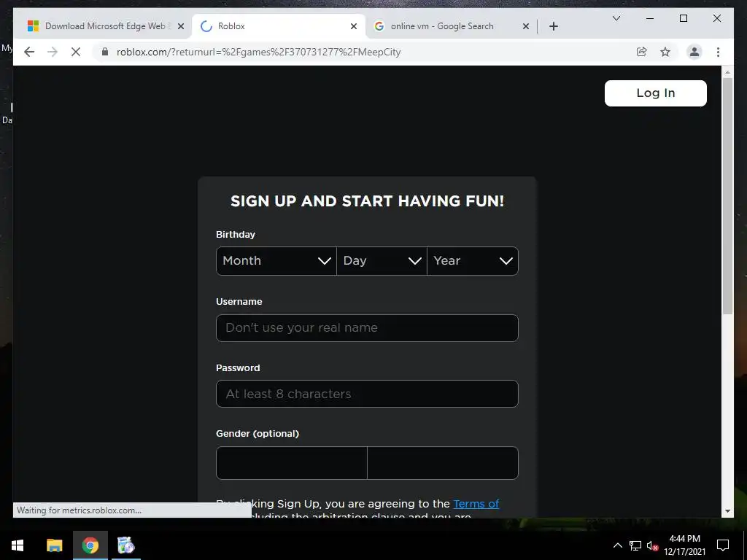Maximize the Chrome window

tap(683, 18)
